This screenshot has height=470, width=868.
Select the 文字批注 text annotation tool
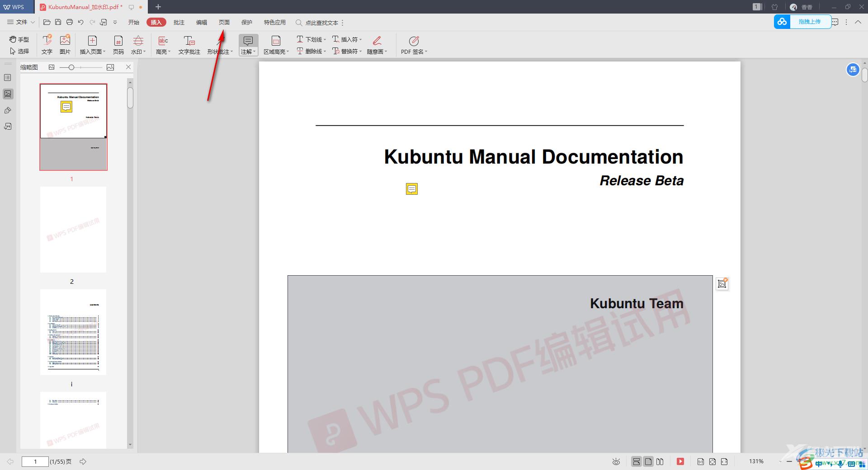(x=189, y=45)
